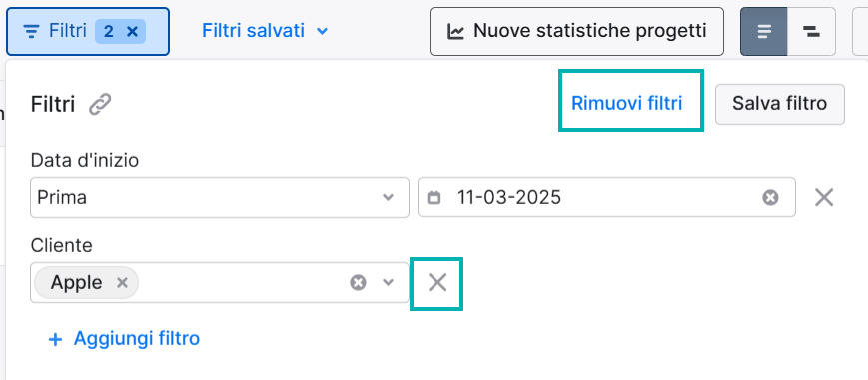Remove the Data d'inizio filter row
This screenshot has width=868, height=380.
click(824, 197)
